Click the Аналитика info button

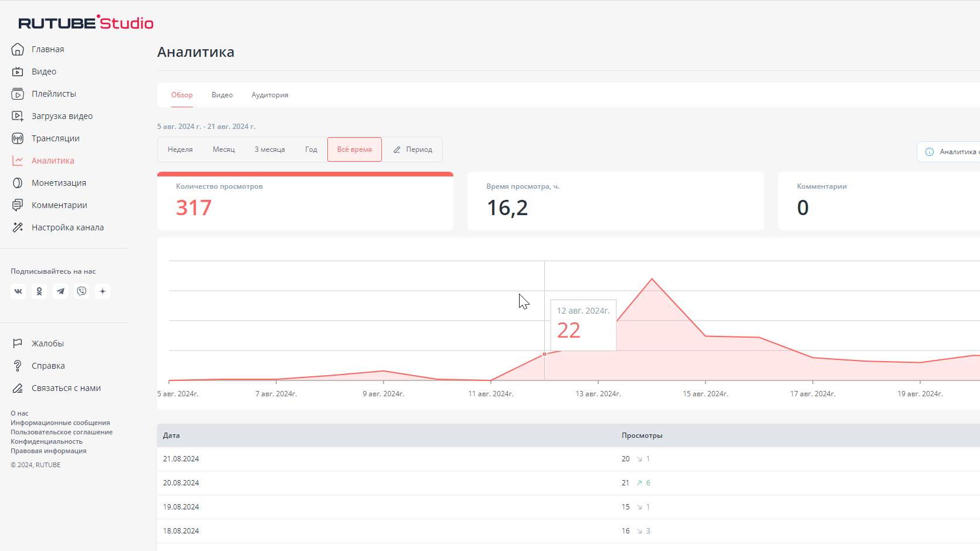click(948, 152)
